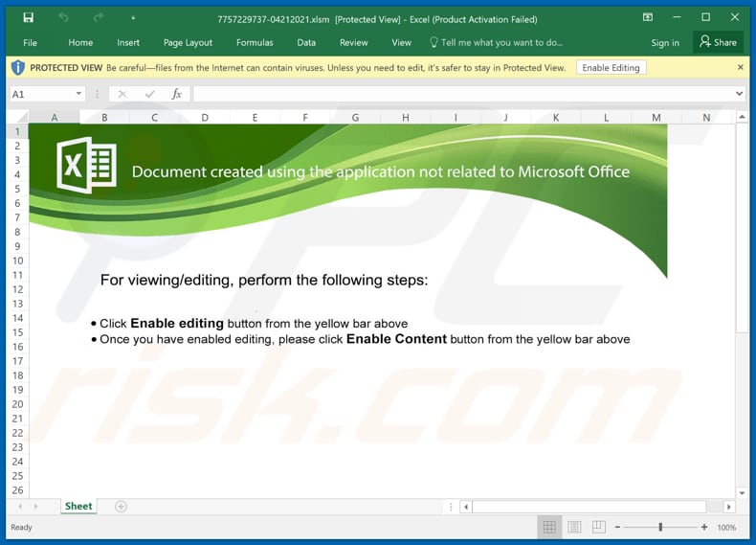Open the Formulas tab
This screenshot has width=756, height=545.
255,42
